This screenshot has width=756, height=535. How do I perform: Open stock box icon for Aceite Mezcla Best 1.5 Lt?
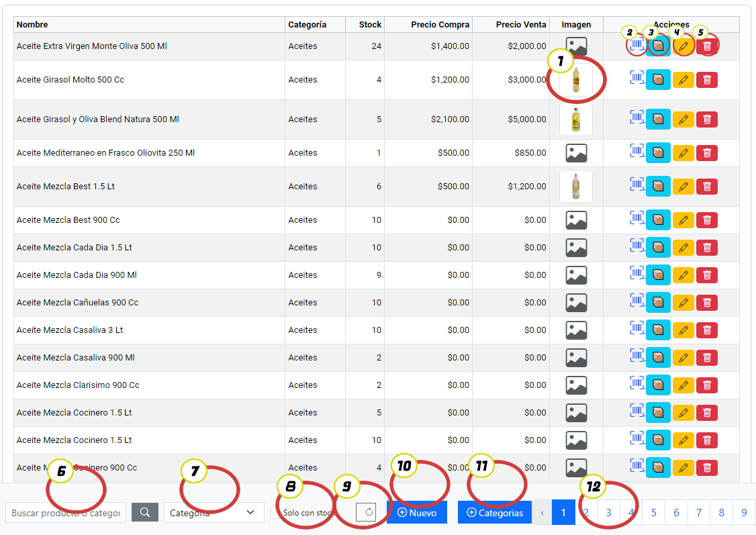tap(658, 187)
